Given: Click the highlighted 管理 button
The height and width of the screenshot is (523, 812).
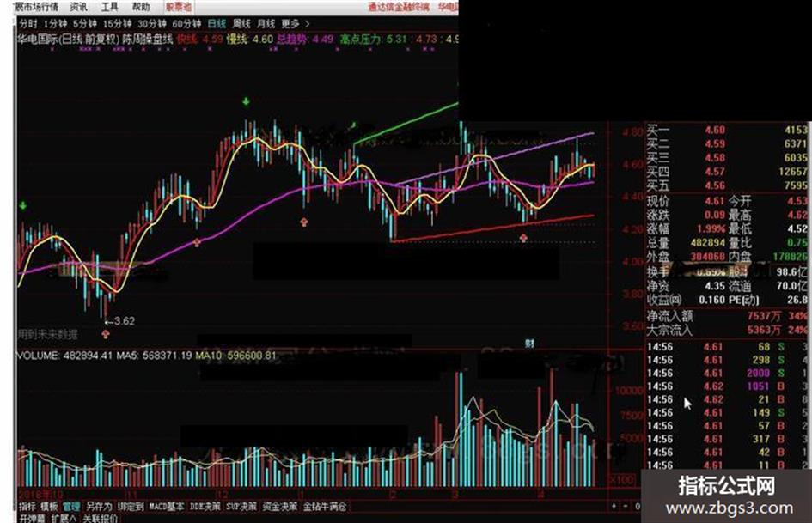Looking at the screenshot, I should pyautogui.click(x=71, y=507).
